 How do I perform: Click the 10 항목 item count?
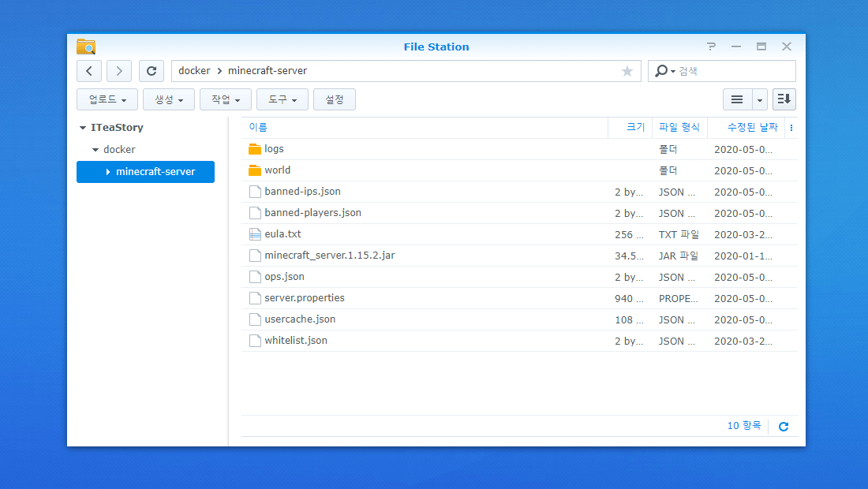744,425
